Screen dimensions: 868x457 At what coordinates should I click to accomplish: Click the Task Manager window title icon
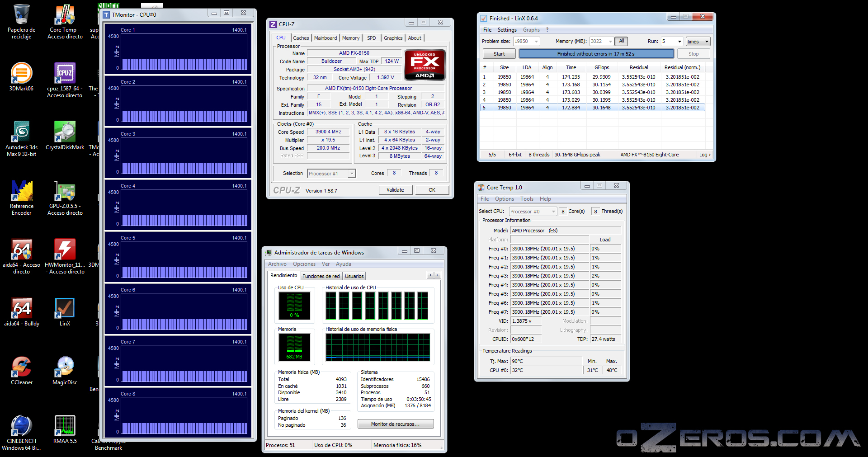point(269,253)
